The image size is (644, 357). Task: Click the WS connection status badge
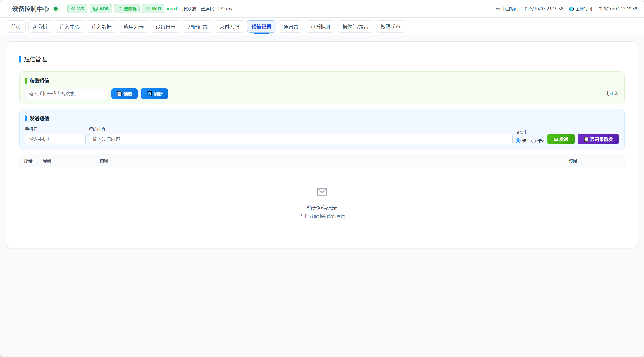click(x=77, y=9)
